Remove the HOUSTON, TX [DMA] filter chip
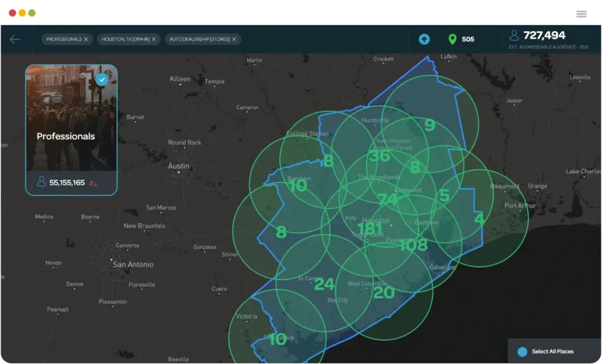Image resolution: width=602 pixels, height=364 pixels. (154, 39)
